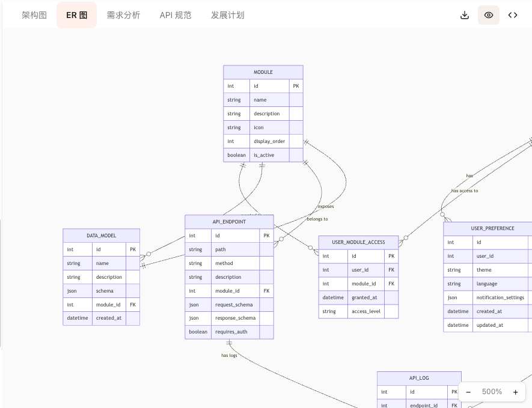Go to the 发展计划 tab
Image resolution: width=532 pixels, height=408 pixels.
click(227, 15)
